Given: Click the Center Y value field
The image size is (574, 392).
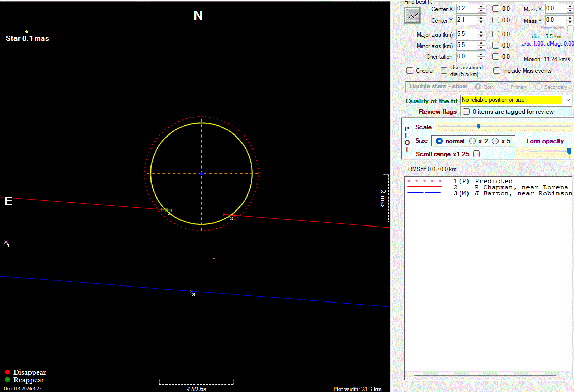Looking at the screenshot, I should [x=467, y=20].
